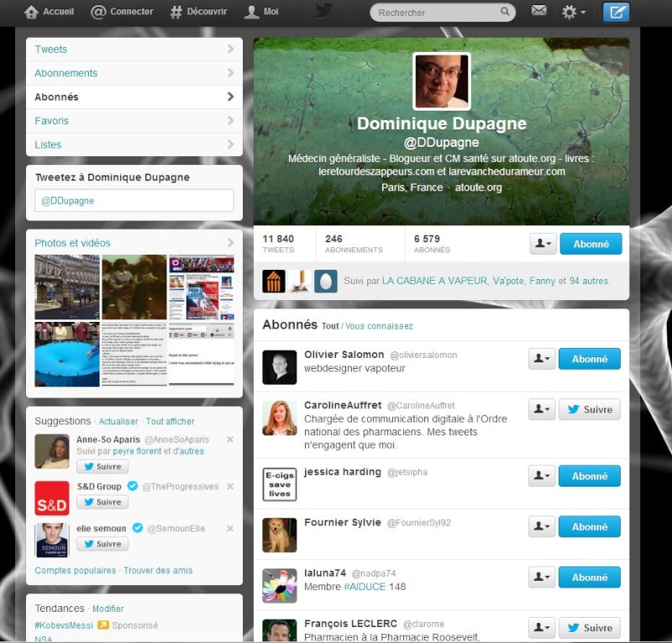
Task: Dismiss the Anne-So Aparis suggestion
Action: [x=230, y=440]
